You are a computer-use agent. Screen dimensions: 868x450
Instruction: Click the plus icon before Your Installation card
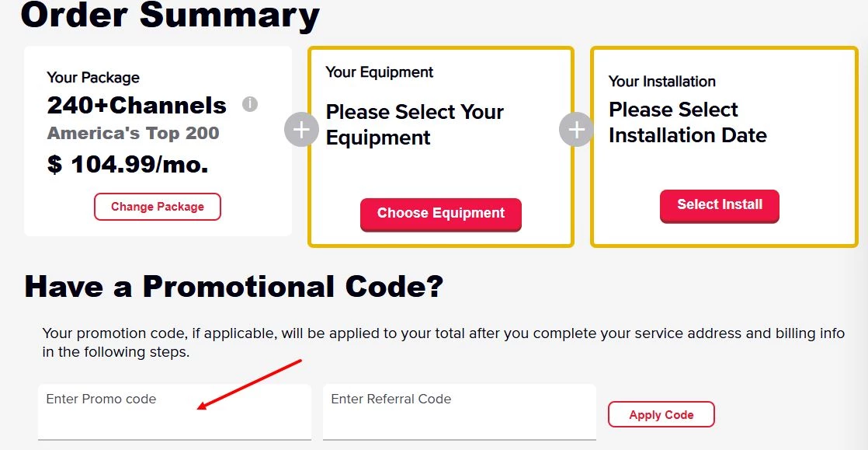coord(576,130)
